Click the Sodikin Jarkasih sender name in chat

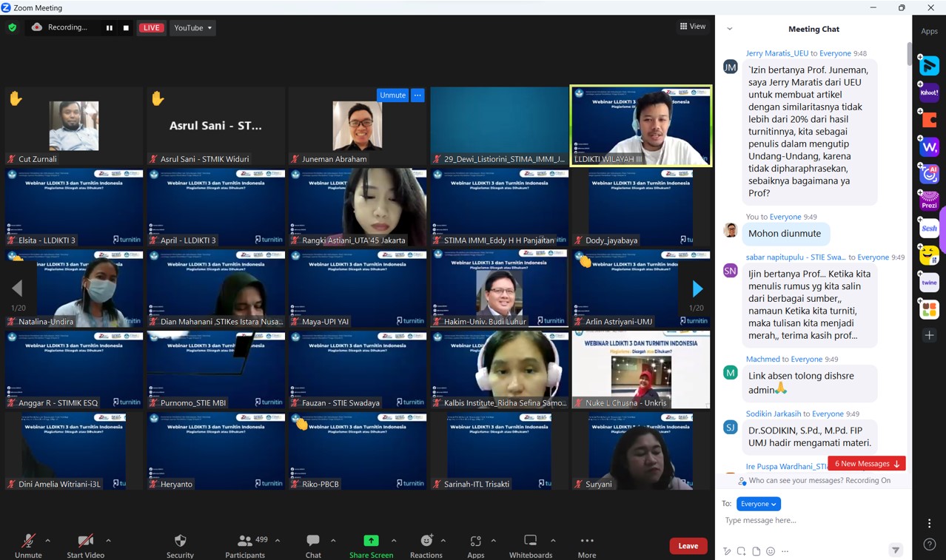(x=774, y=414)
